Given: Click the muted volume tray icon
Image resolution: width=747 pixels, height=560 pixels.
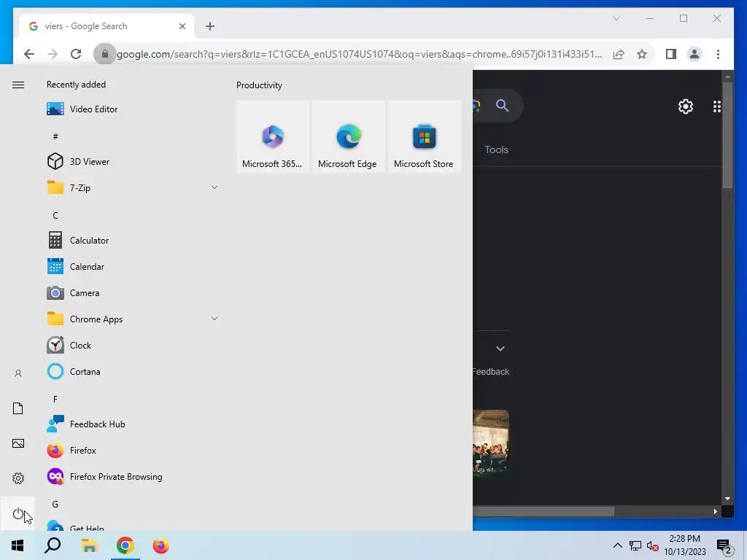Looking at the screenshot, I should (x=652, y=545).
